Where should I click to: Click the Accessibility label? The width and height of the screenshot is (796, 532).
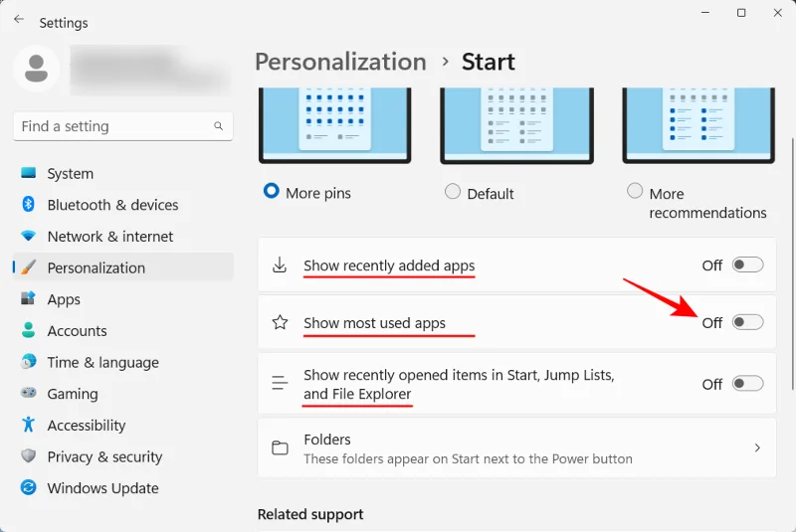(x=87, y=426)
